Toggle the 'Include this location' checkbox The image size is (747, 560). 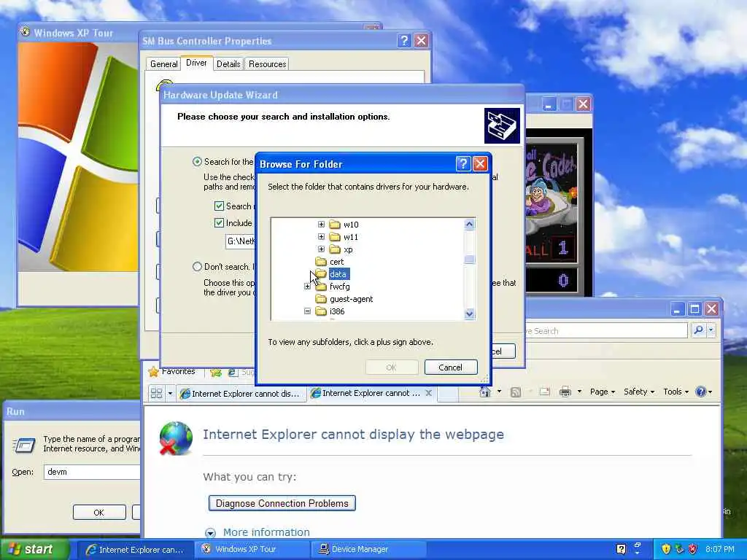(219, 223)
